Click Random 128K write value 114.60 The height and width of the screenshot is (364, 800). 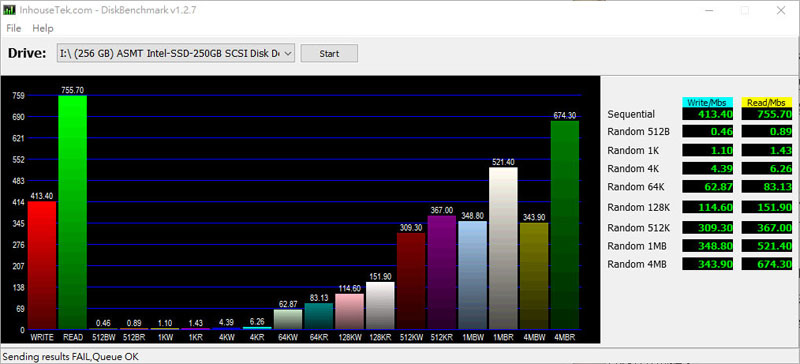[x=708, y=207]
